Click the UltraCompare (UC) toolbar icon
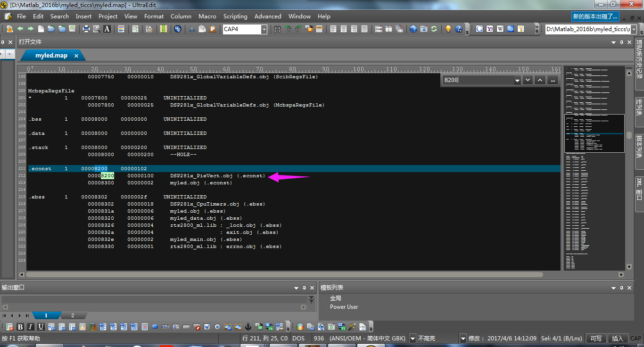Screen dimensions: 644x347 pos(178,29)
